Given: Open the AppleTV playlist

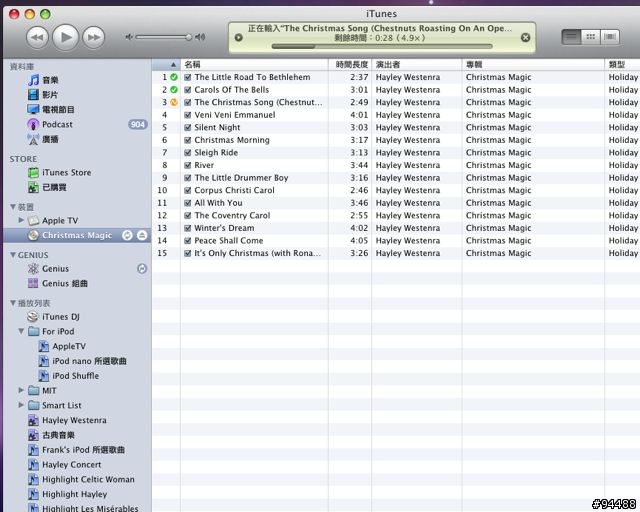Looking at the screenshot, I should point(69,346).
